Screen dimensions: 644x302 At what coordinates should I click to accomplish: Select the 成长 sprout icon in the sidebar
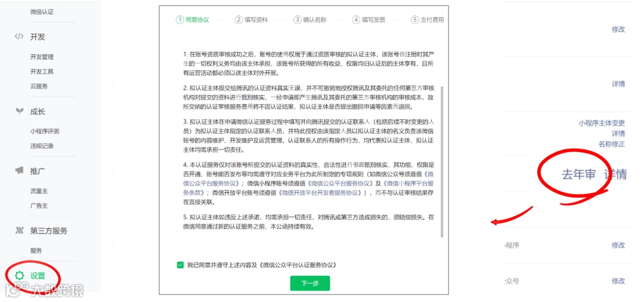[x=19, y=111]
